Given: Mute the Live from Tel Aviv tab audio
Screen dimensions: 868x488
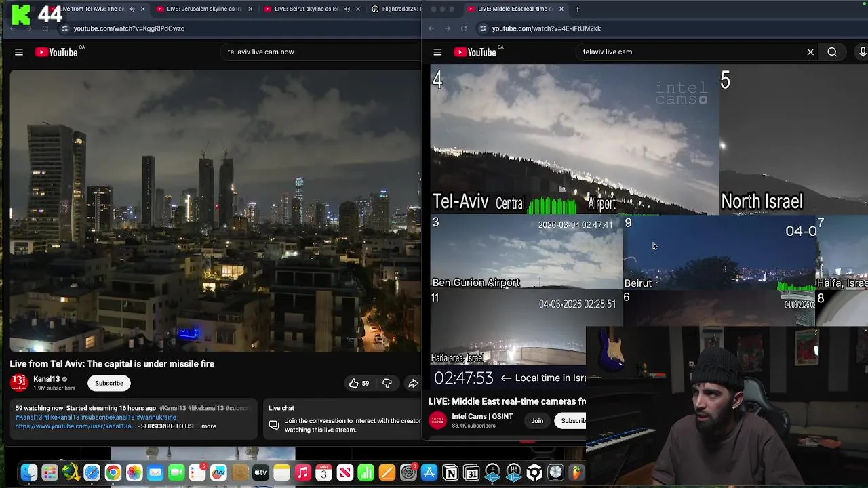Looking at the screenshot, I should click(132, 9).
